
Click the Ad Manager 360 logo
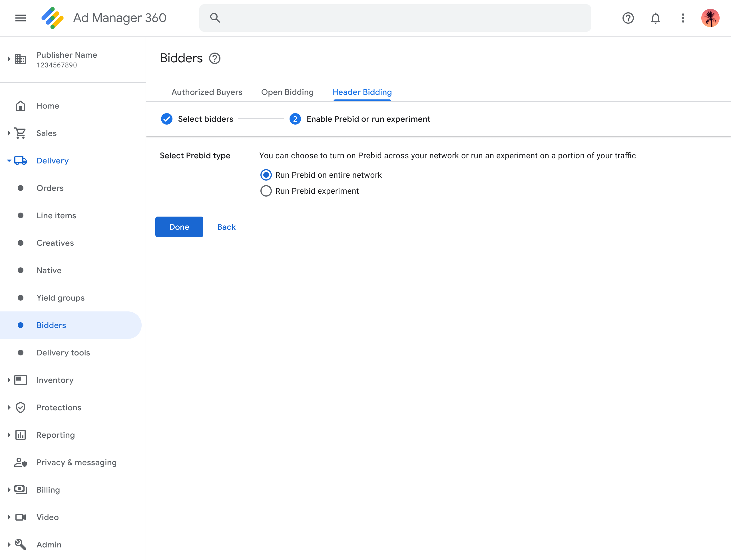[x=52, y=18]
